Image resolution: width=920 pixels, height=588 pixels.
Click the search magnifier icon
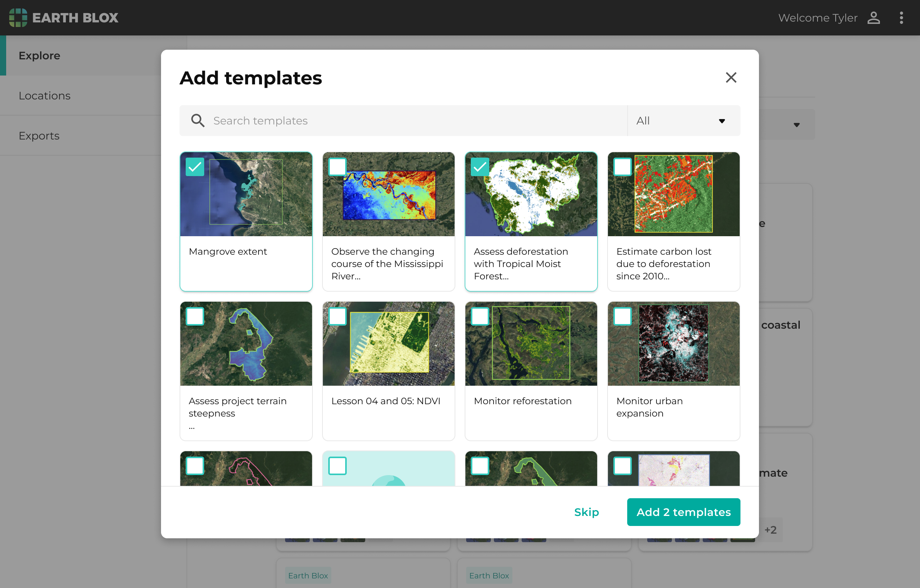pos(198,121)
